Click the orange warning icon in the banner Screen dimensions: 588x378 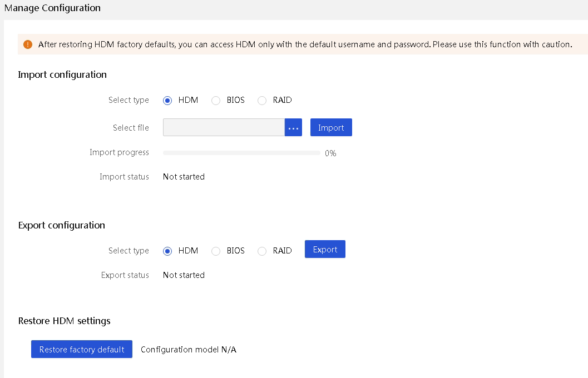tap(28, 44)
